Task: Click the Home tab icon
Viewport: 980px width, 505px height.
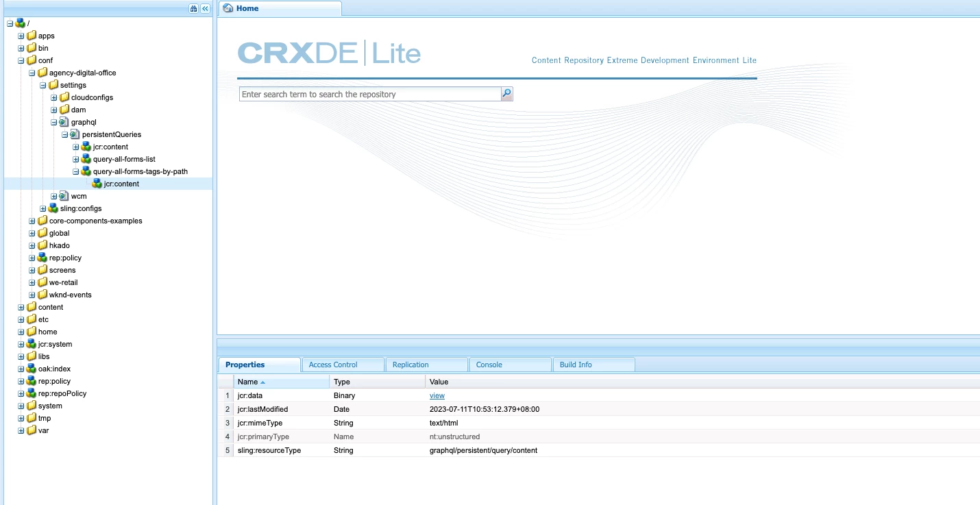Action: click(228, 8)
